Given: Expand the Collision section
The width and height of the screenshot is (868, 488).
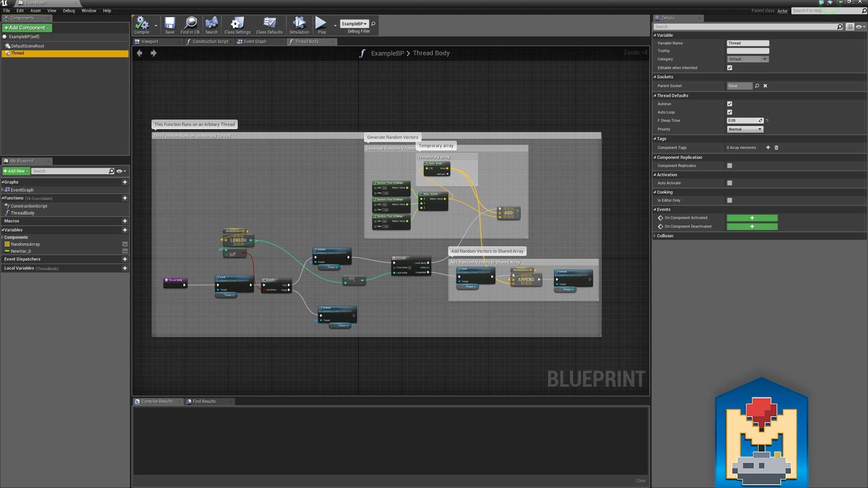Looking at the screenshot, I should (664, 236).
